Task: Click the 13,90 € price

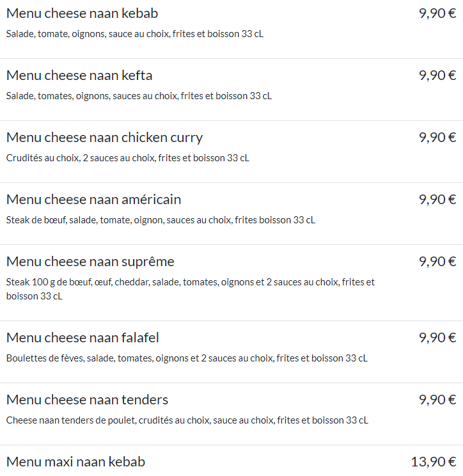Action: tap(434, 462)
